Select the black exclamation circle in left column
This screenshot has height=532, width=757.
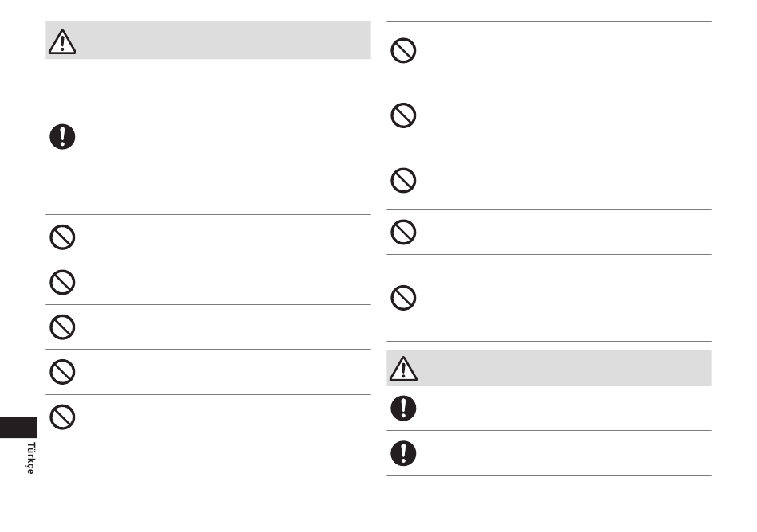click(62, 136)
